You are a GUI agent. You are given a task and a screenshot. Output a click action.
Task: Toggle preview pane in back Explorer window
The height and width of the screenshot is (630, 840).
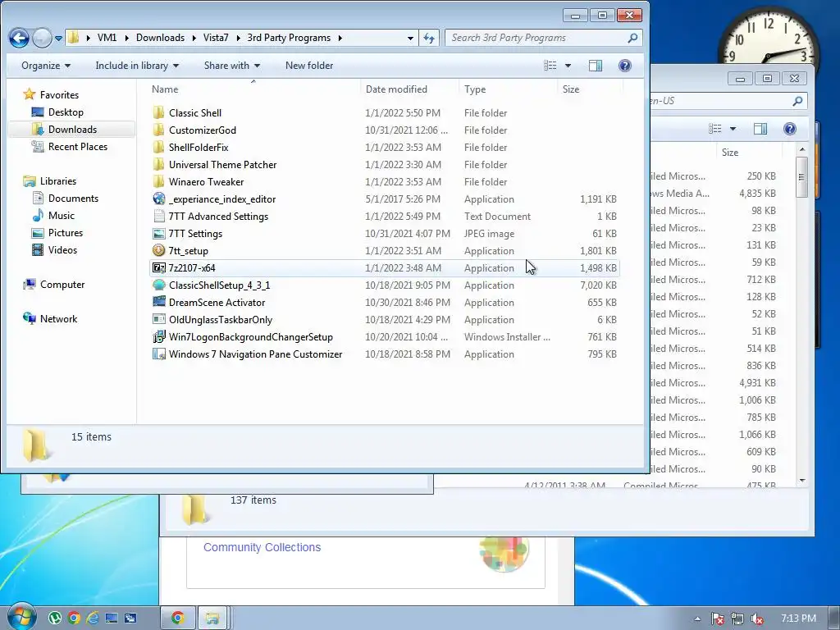[x=760, y=129]
